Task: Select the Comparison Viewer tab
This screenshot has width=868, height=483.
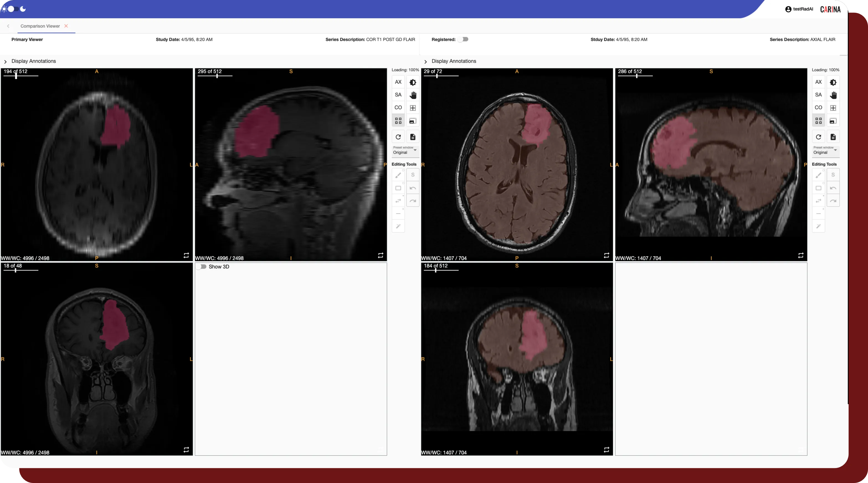Action: [40, 26]
